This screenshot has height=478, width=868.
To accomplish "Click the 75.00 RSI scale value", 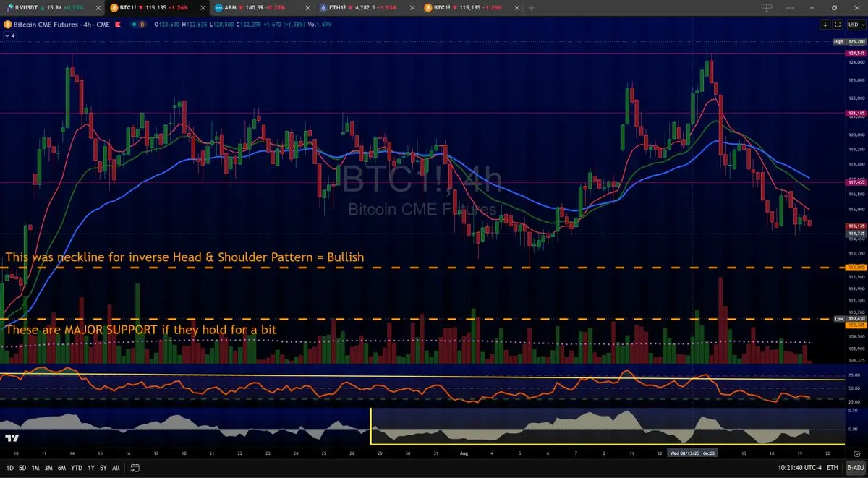I will pos(853,375).
